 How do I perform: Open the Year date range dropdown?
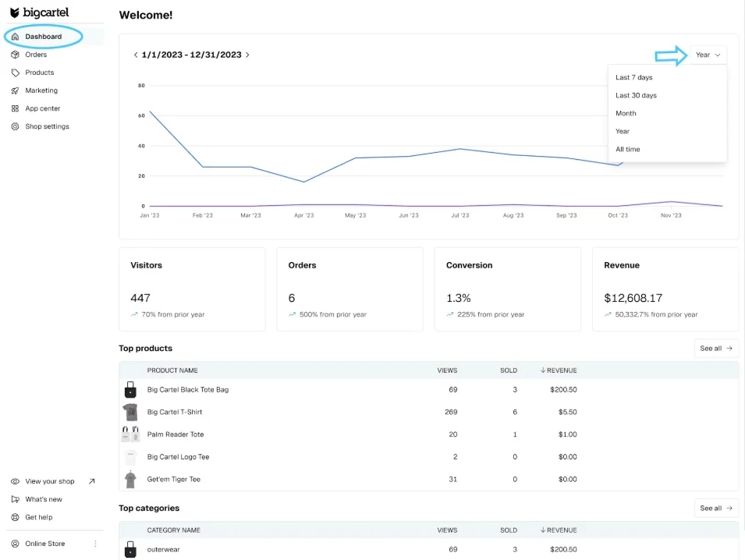coord(706,55)
